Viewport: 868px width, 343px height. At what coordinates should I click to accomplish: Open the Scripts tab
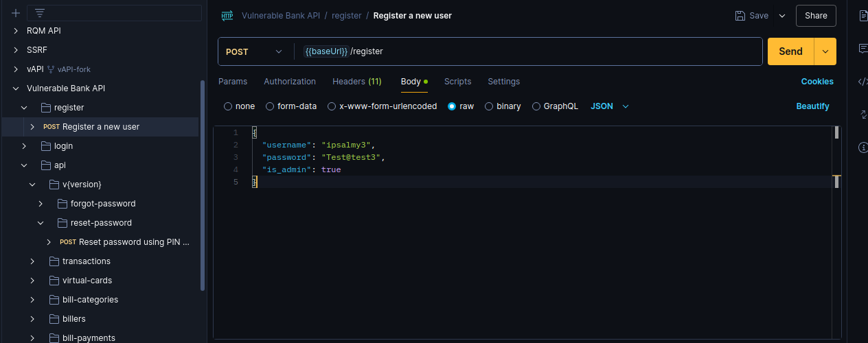tap(457, 82)
